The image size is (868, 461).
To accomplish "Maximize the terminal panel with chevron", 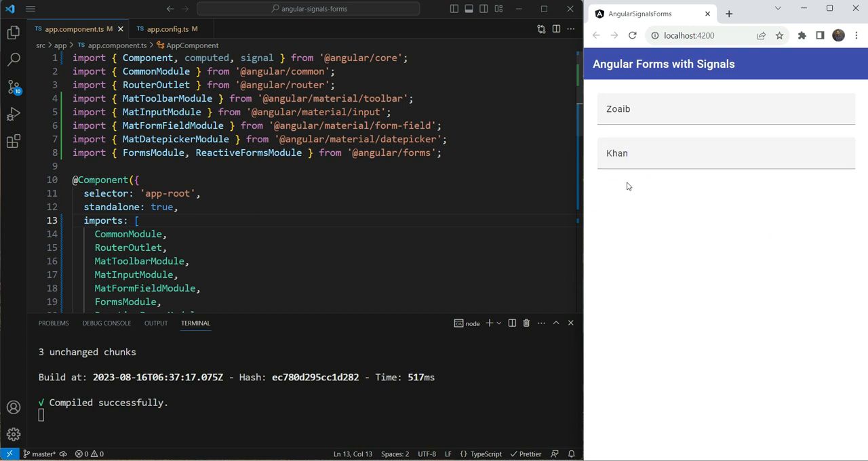I will coord(556,323).
